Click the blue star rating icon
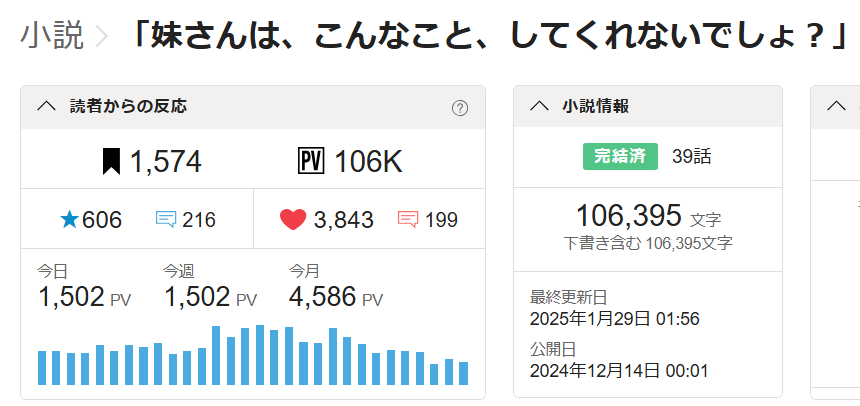The height and width of the screenshot is (406, 860). pos(69,220)
